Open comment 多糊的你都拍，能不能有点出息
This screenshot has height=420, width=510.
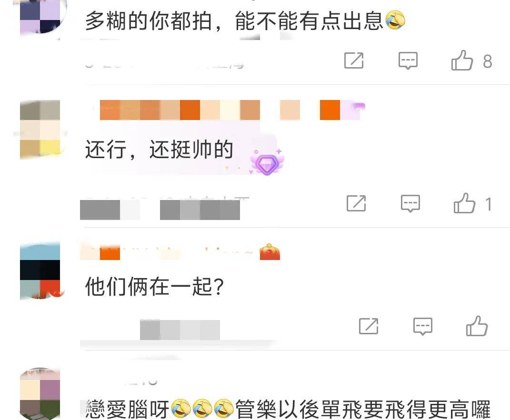(x=245, y=20)
